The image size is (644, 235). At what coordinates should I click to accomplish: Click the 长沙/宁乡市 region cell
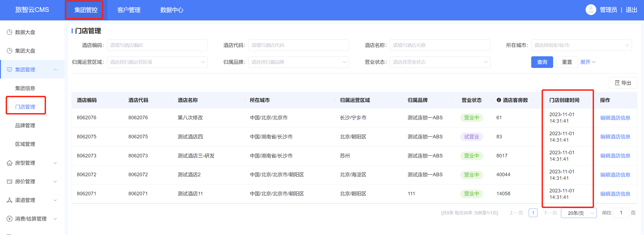[353, 118]
